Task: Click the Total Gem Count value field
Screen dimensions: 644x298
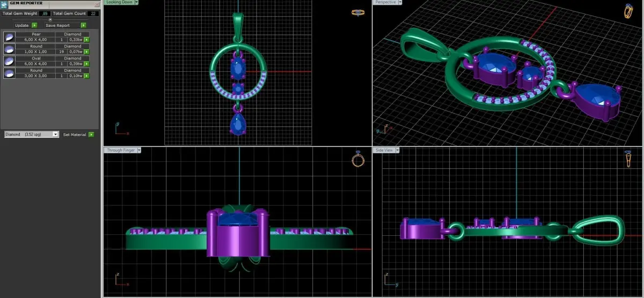Action: coord(93,13)
